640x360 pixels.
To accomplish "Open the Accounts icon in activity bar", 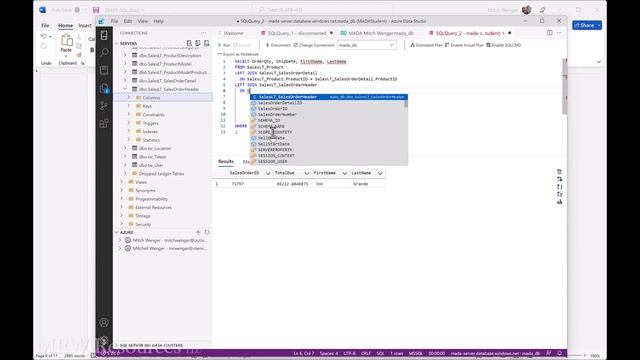I will 104,322.
